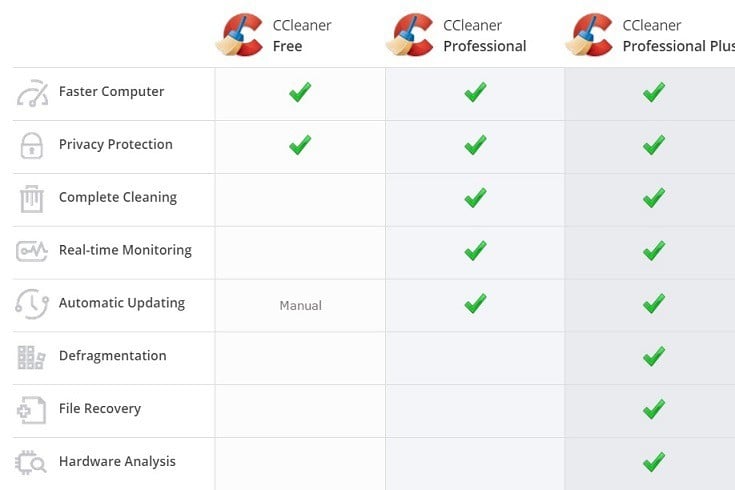
Task: Click the File Recovery document icon
Action: point(31,410)
